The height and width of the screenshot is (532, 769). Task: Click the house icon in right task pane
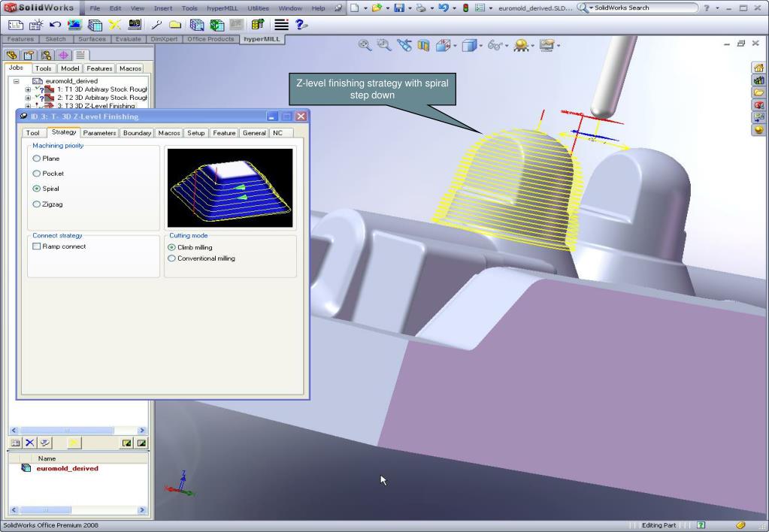tap(758, 67)
